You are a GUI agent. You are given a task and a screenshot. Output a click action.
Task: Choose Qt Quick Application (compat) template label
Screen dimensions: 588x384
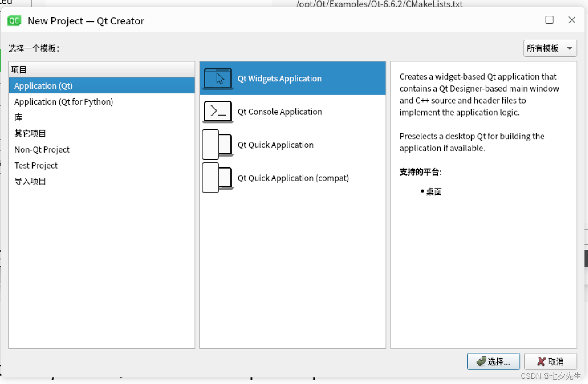point(293,178)
